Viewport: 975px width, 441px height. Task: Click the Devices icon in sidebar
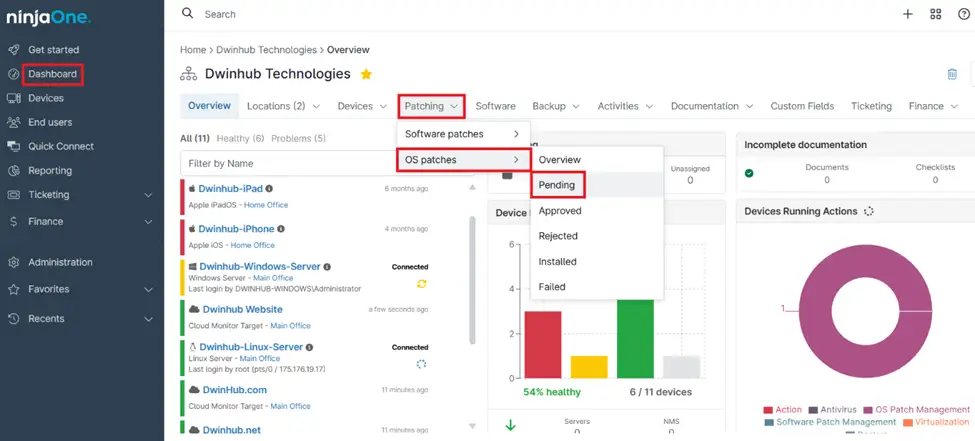point(14,98)
